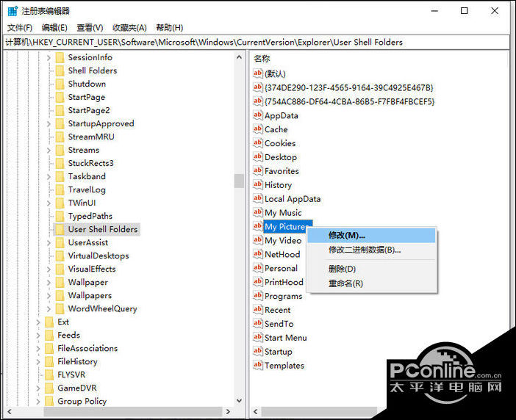
Task: Click the string value icon beside (默认)
Action: coord(258,73)
